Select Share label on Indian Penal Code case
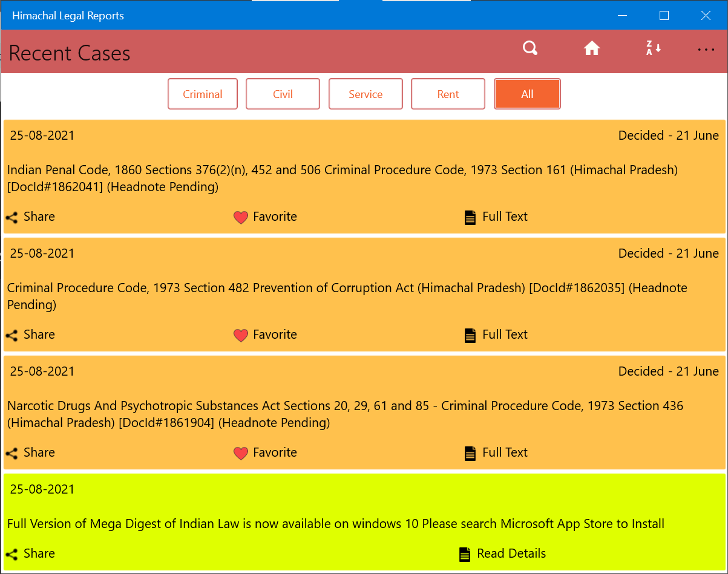The image size is (728, 574). (x=39, y=217)
